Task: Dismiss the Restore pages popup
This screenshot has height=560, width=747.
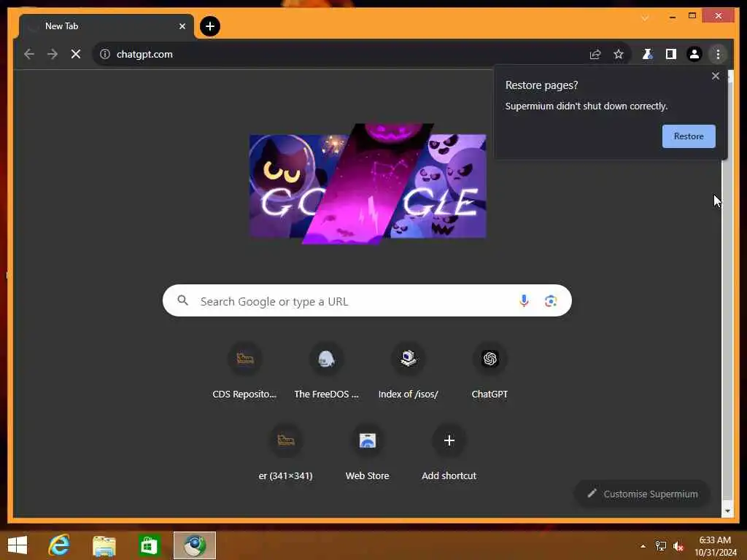Action: click(x=715, y=76)
